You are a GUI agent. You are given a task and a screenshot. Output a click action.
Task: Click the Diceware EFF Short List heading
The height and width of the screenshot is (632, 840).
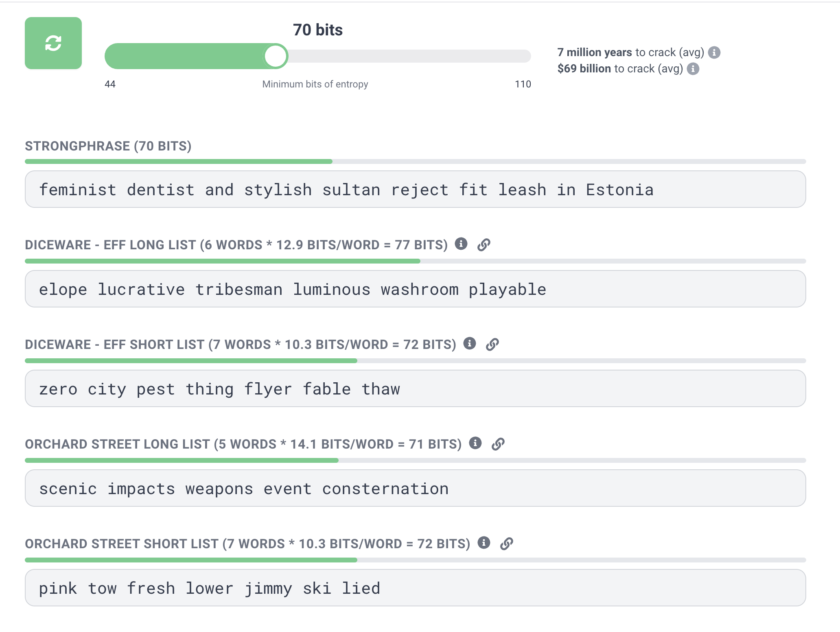[241, 344]
